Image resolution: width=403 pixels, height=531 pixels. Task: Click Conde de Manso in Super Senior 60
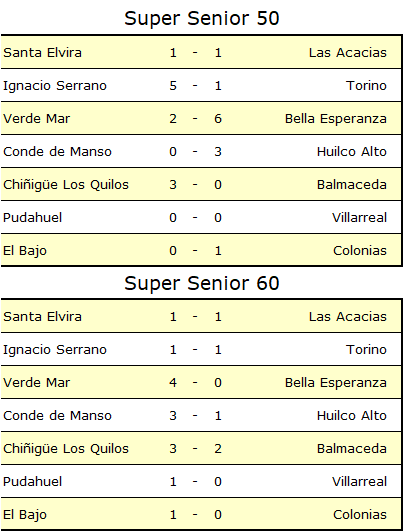click(x=57, y=416)
